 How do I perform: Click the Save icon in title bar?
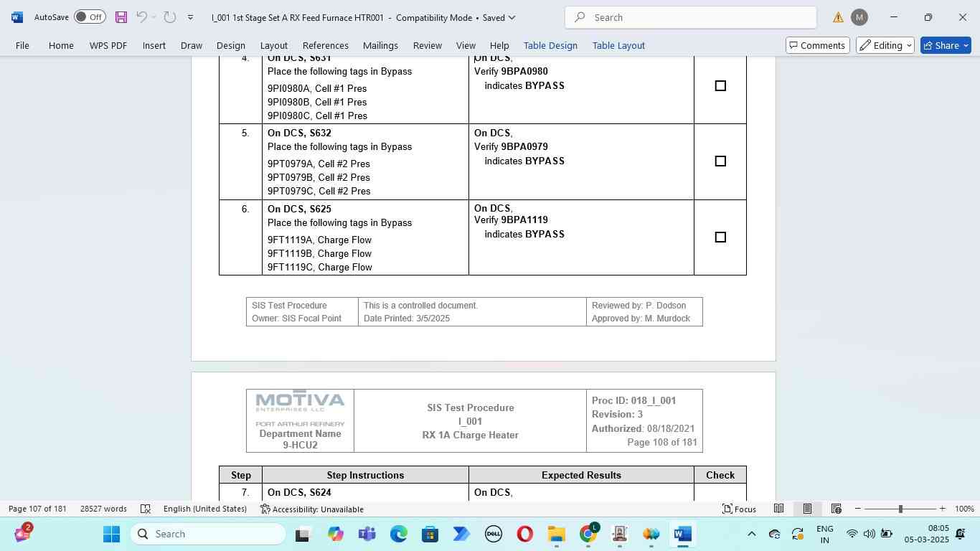pos(121,17)
